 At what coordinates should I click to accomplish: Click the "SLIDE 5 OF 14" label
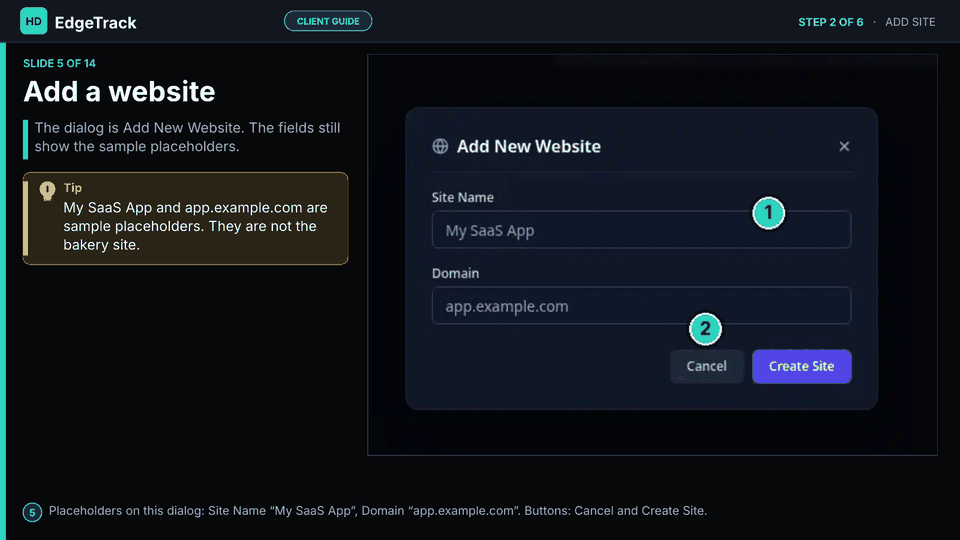tap(59, 64)
